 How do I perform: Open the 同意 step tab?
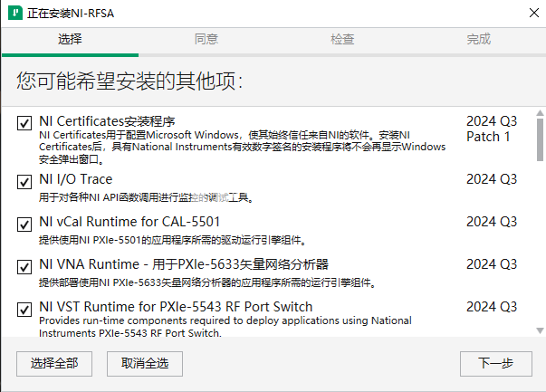pyautogui.click(x=206, y=39)
